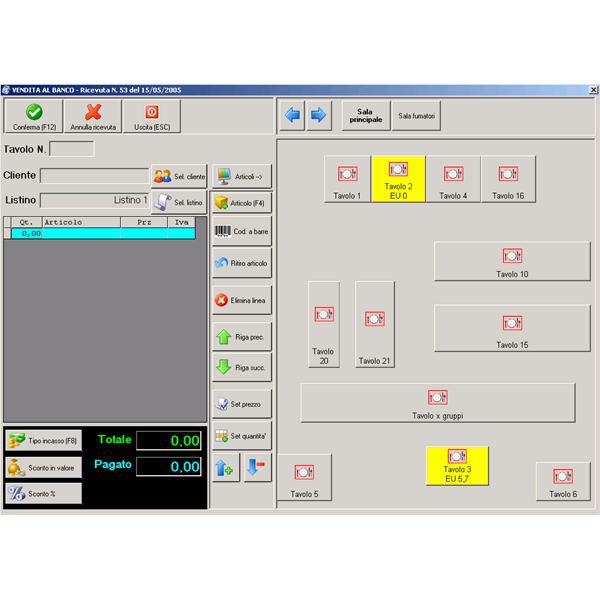Switch to Sala fumatori room tab
This screenshot has width=600, height=600.
point(416,116)
